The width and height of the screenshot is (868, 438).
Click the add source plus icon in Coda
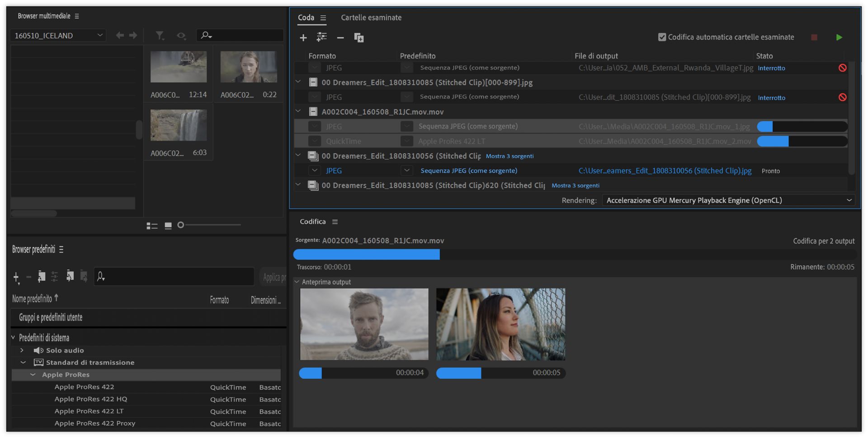pos(303,38)
